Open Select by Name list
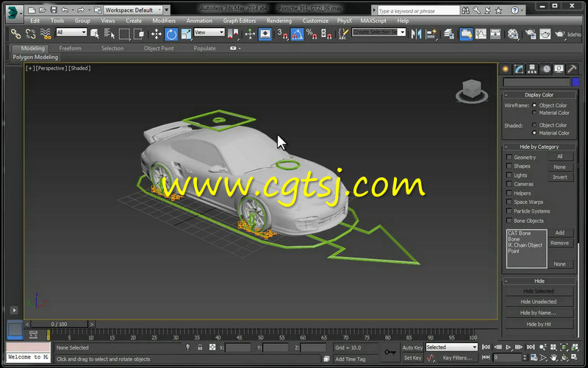This screenshot has height=368, width=588. 109,34
